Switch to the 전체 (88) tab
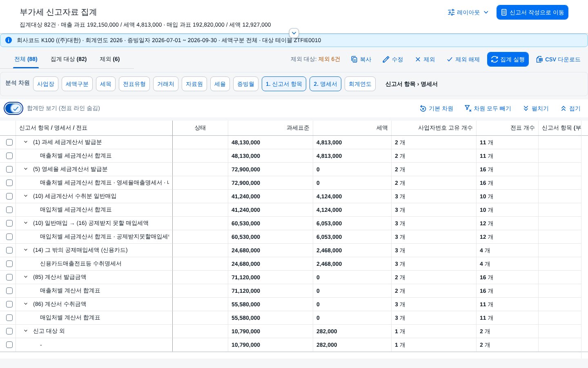Screen dimensions: 588x368 tap(26, 59)
